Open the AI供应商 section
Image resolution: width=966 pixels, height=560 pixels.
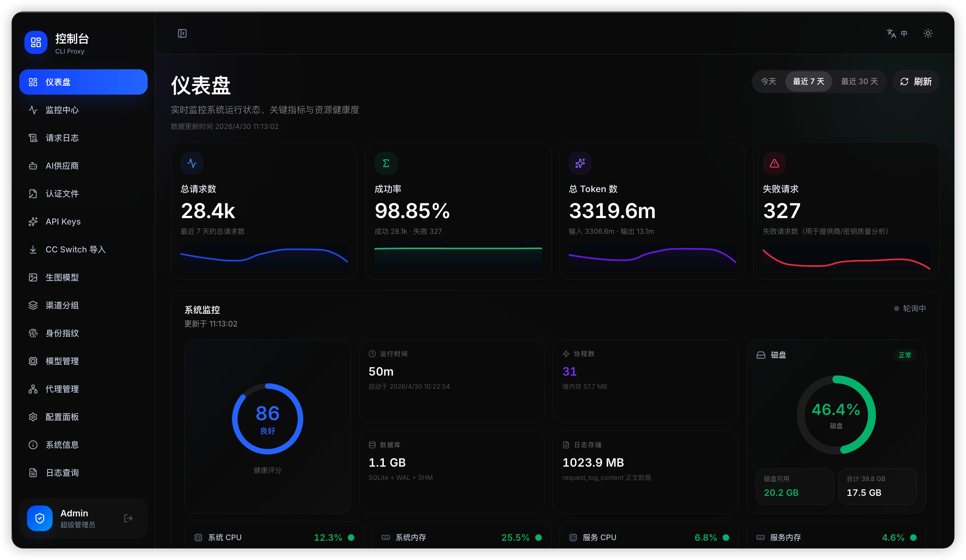point(83,166)
